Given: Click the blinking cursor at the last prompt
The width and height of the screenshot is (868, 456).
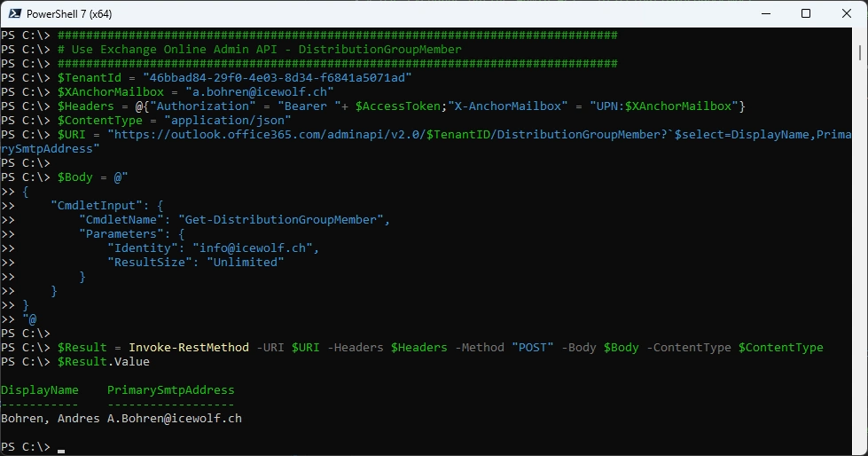Looking at the screenshot, I should (61, 448).
